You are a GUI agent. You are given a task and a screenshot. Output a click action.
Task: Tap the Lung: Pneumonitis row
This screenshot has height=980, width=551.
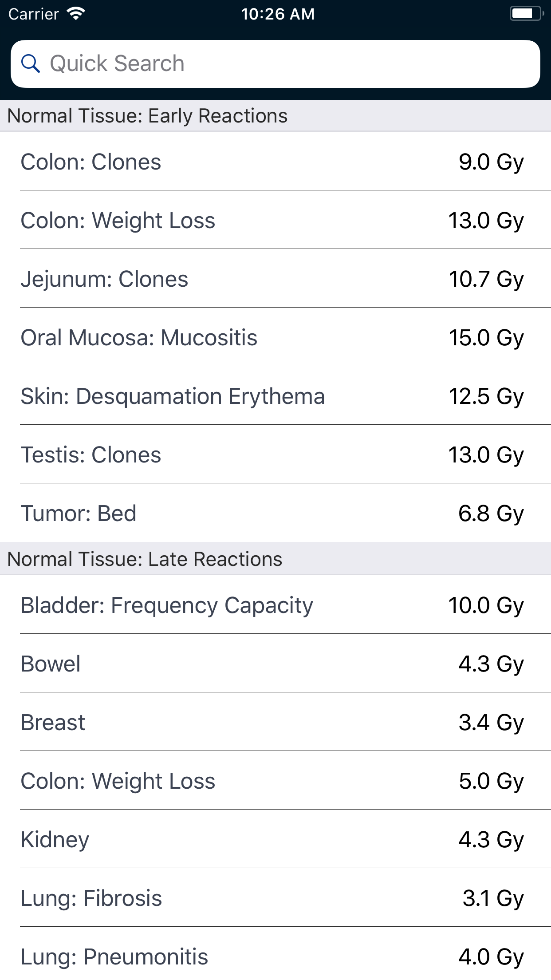coord(275,956)
